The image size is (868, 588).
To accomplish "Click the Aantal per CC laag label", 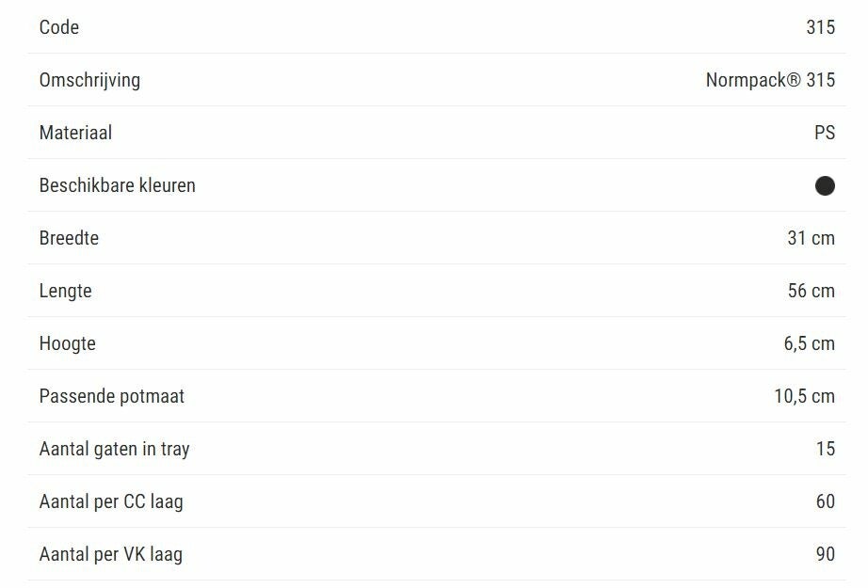I will click(x=111, y=501).
